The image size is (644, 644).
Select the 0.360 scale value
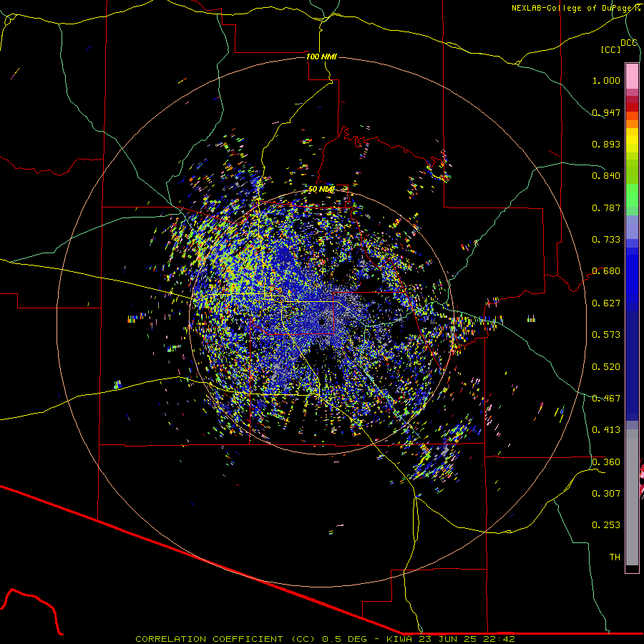click(606, 462)
